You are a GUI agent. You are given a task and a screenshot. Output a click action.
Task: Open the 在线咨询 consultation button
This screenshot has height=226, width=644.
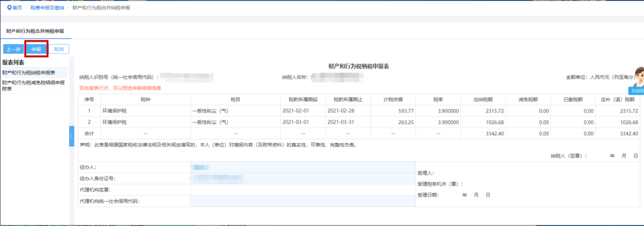pos(636,91)
